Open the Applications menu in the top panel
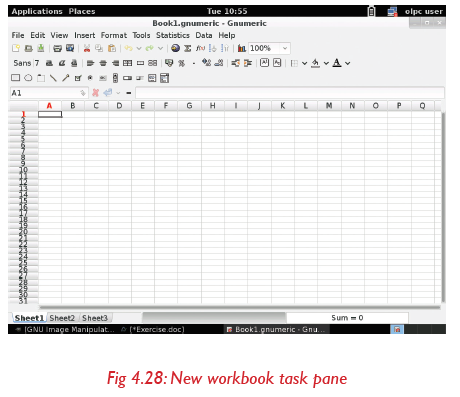The width and height of the screenshot is (460, 397). (37, 11)
